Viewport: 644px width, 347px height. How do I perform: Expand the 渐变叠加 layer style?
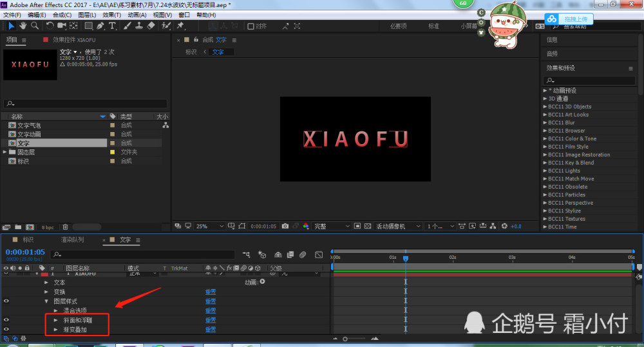[x=56, y=330]
